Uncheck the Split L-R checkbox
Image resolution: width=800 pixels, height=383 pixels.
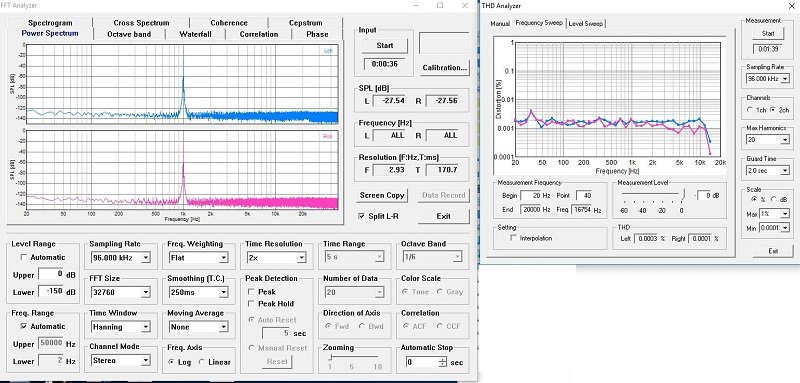click(x=362, y=216)
